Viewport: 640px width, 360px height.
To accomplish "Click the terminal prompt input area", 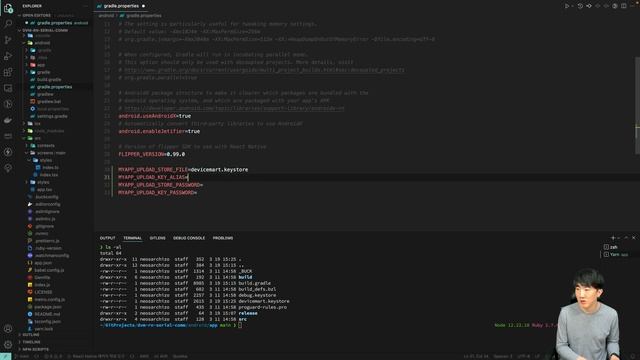I will (x=240, y=325).
